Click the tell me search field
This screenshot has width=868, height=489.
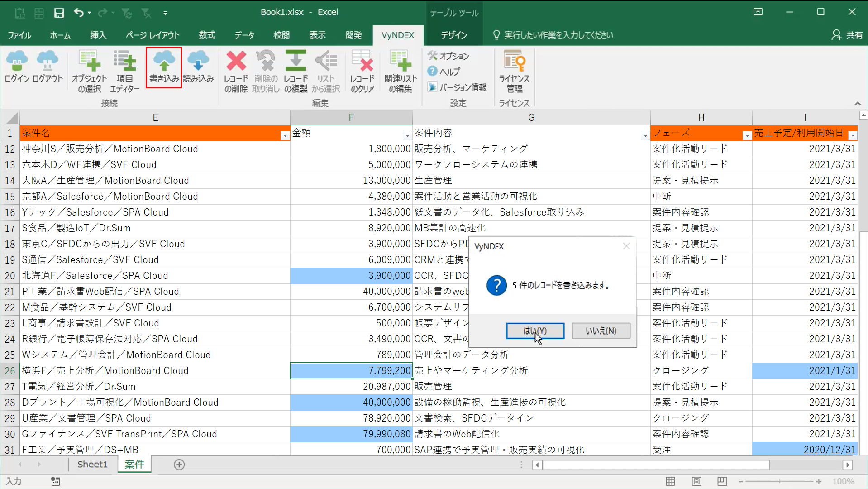[x=559, y=35]
